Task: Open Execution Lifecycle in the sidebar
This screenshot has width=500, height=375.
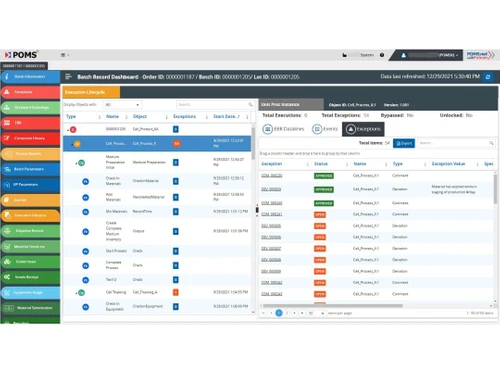Action: (30, 215)
